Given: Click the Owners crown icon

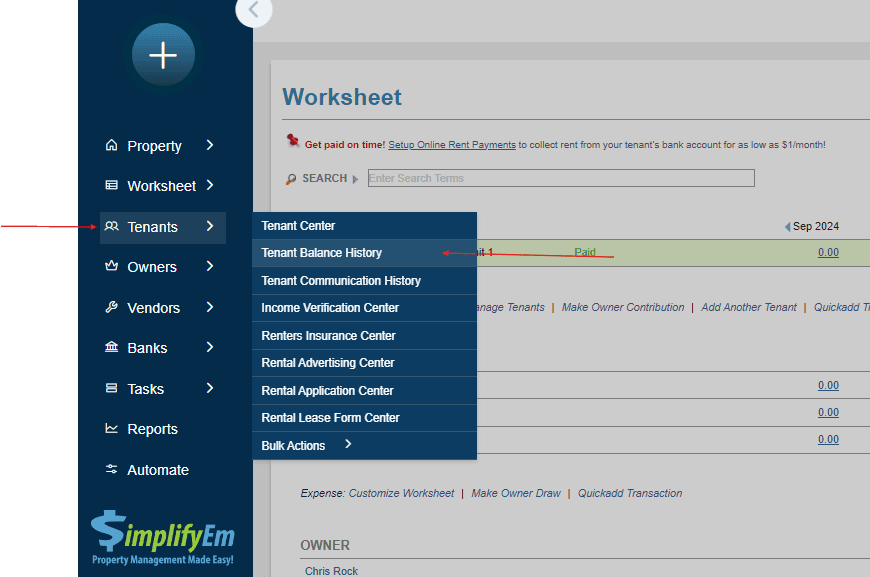Looking at the screenshot, I should [x=111, y=267].
